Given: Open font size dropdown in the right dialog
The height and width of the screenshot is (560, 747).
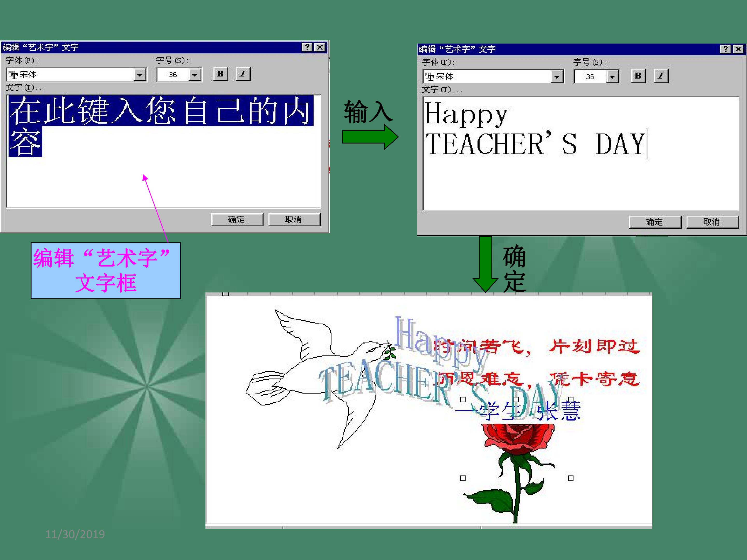Looking at the screenshot, I should (612, 77).
